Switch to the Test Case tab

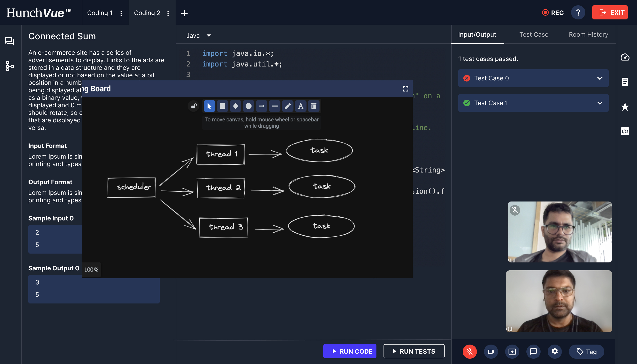pos(533,34)
